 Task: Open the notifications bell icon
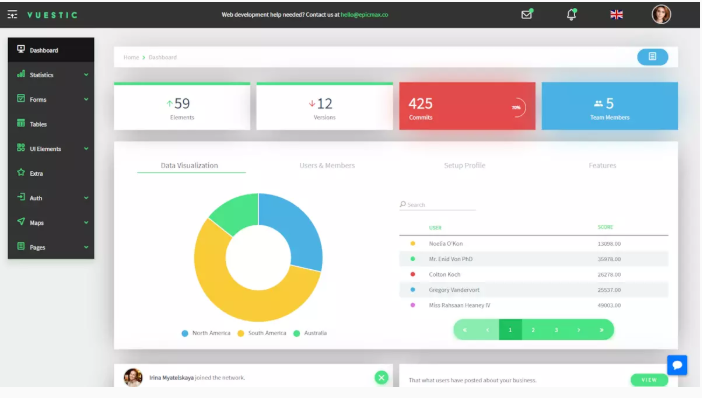571,14
